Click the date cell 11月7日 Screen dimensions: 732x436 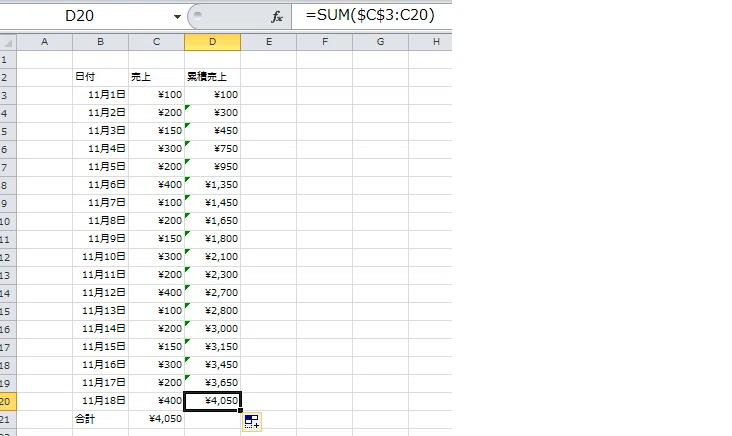100,203
